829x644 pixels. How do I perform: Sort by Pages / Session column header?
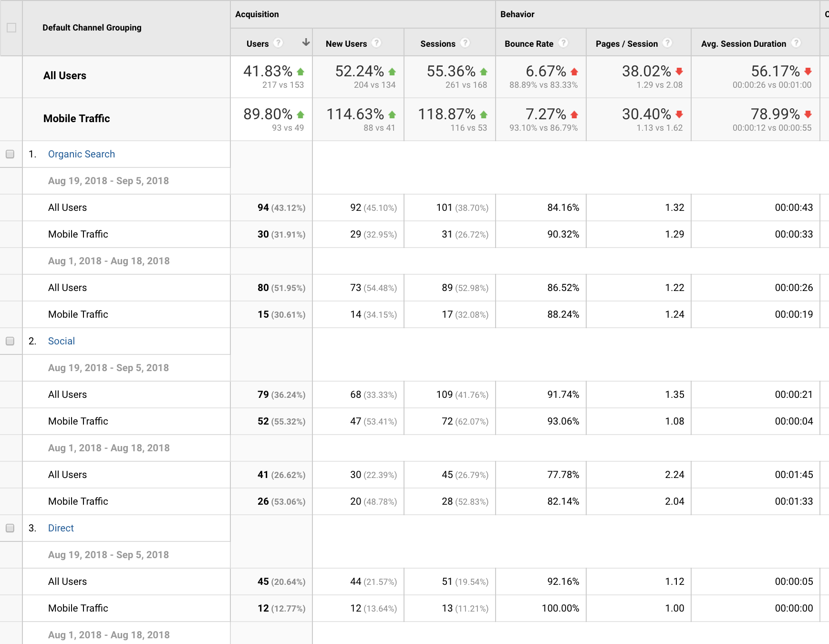(626, 44)
